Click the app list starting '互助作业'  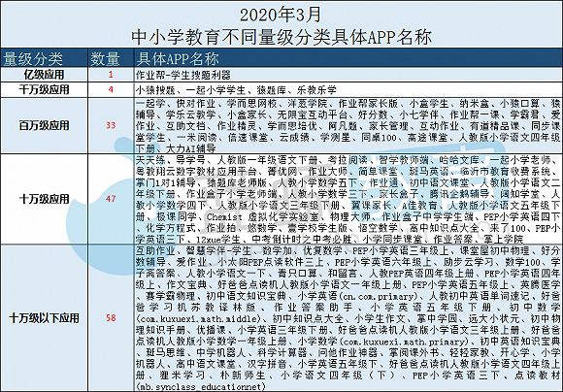tap(348, 318)
